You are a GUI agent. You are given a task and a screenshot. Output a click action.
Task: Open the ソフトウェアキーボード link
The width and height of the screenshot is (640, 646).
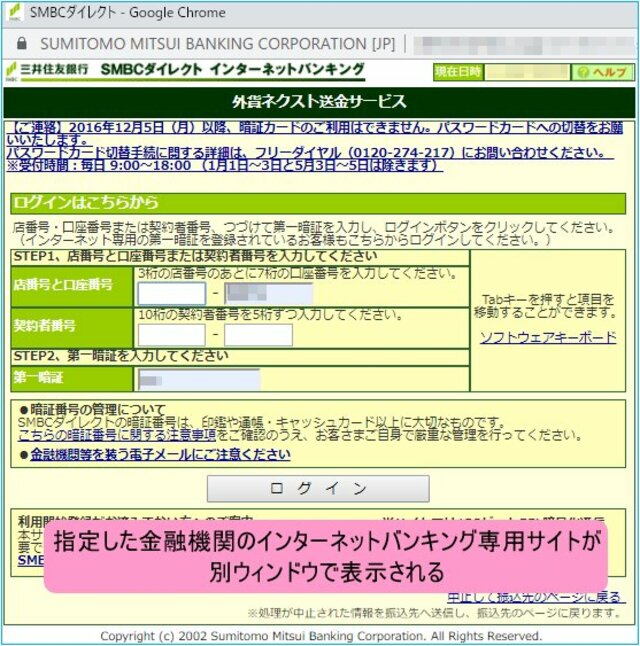coord(548,337)
